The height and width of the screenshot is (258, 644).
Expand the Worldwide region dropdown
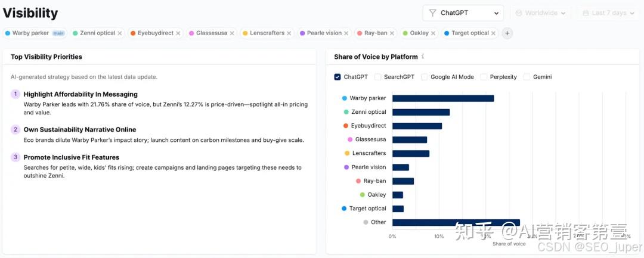tap(540, 13)
